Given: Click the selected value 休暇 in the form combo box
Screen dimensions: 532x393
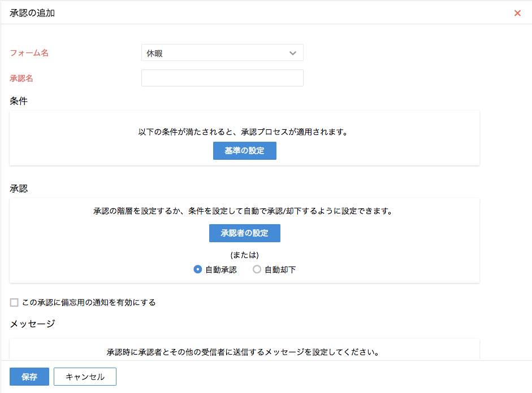Looking at the screenshot, I should 155,54.
